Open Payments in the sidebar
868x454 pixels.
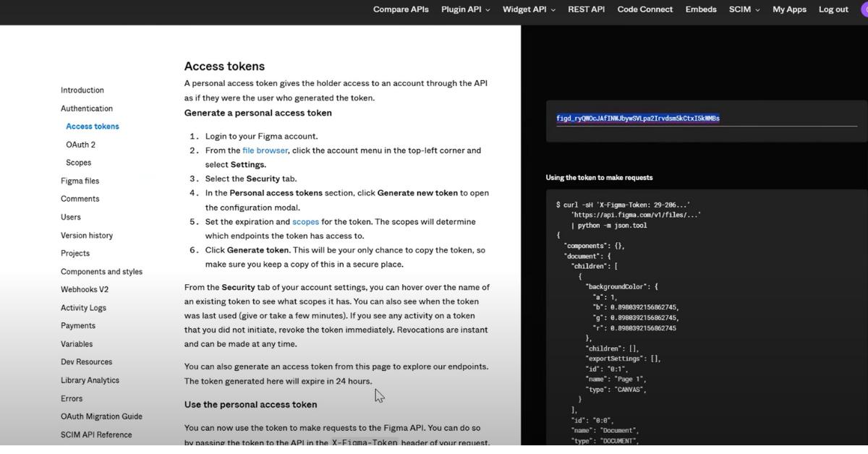[78, 326]
